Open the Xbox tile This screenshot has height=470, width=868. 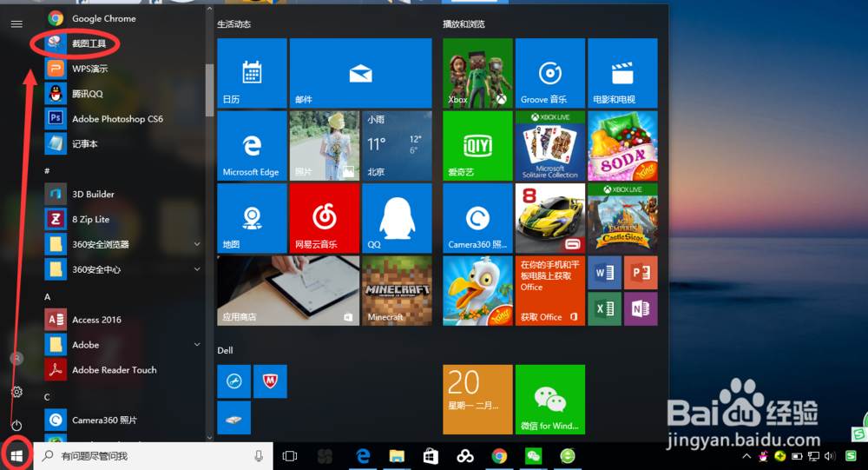click(477, 73)
